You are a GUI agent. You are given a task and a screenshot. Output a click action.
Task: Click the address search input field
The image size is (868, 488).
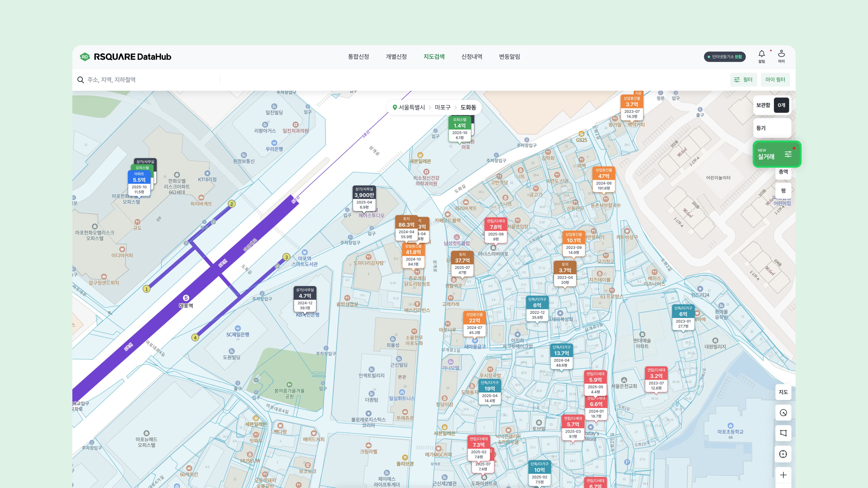click(152, 80)
